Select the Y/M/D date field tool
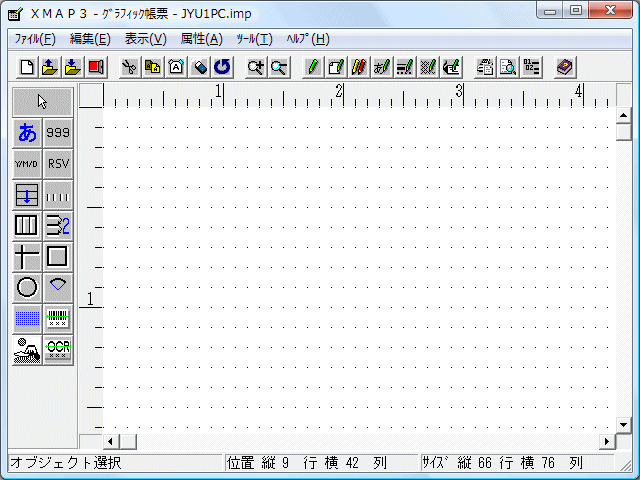The height and width of the screenshot is (480, 640). pos(27,164)
